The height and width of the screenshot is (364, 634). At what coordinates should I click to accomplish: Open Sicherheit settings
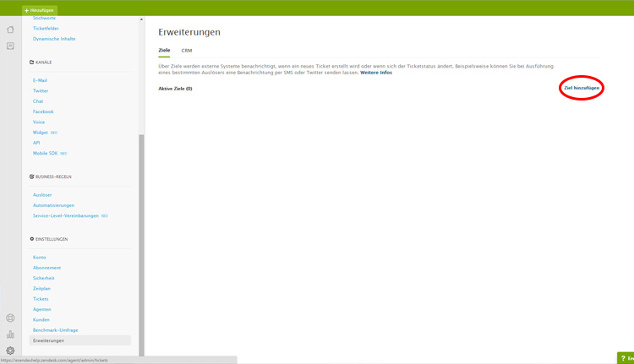44,278
